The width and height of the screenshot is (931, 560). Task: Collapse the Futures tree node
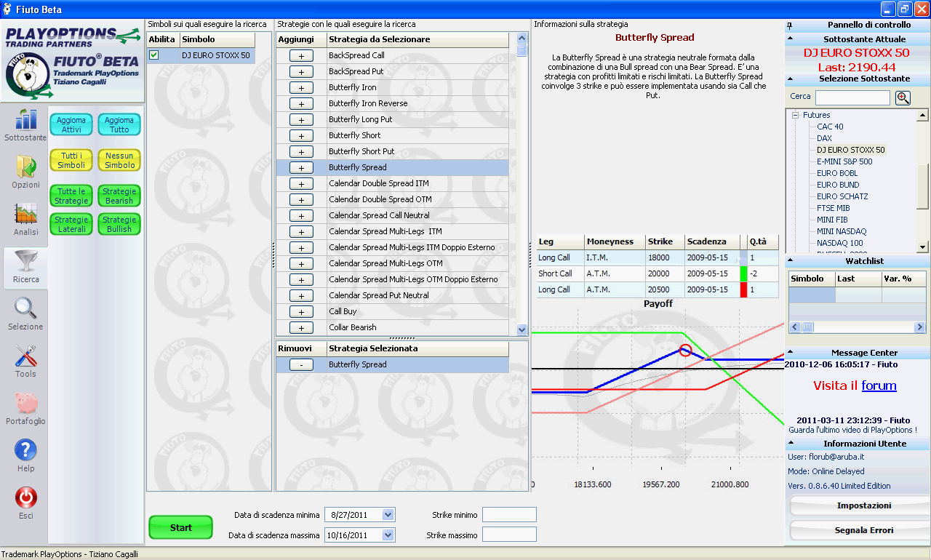coord(795,115)
